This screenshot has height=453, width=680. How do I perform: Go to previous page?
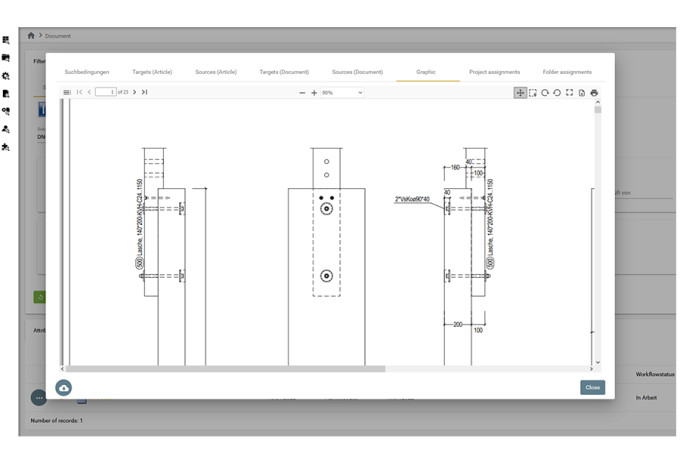89,92
